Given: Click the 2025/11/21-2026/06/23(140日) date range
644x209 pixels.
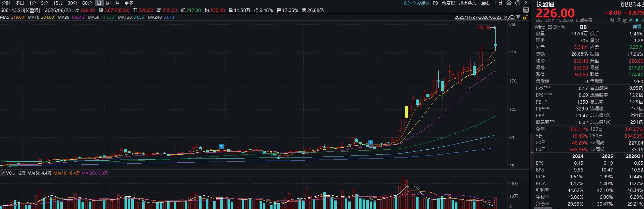Looking at the screenshot, I should 485,17.
